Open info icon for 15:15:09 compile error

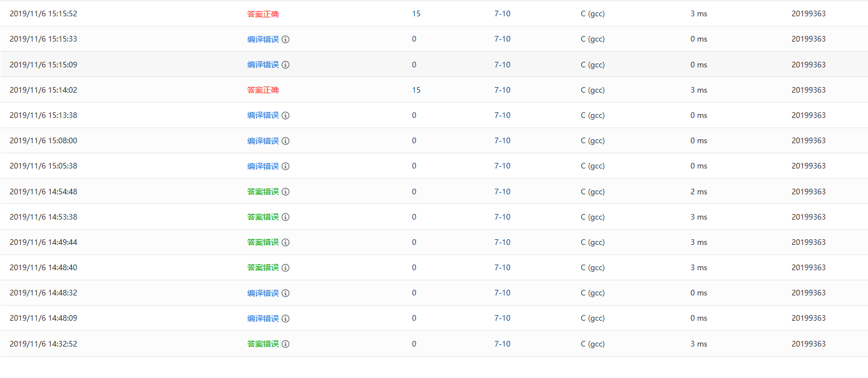[286, 65]
